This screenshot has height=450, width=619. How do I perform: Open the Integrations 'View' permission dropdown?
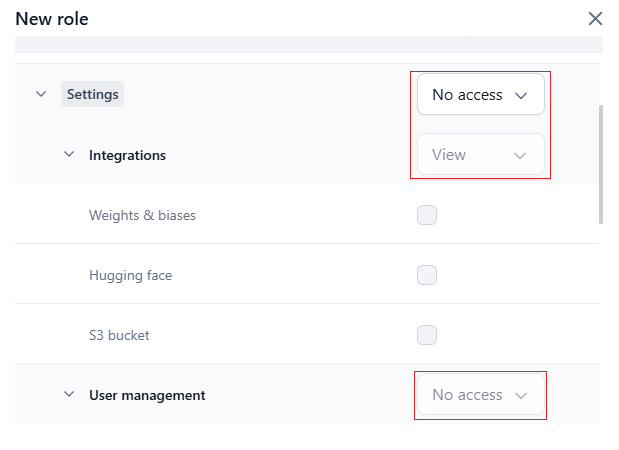tap(480, 155)
